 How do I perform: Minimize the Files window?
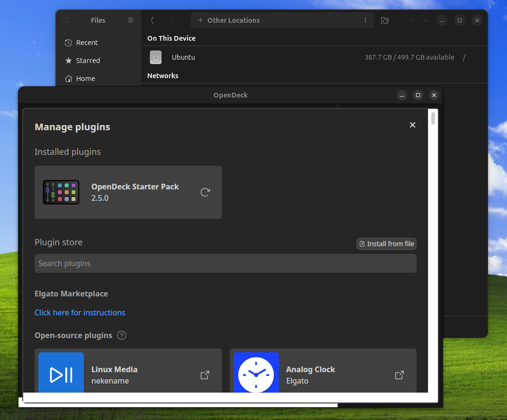442,20
